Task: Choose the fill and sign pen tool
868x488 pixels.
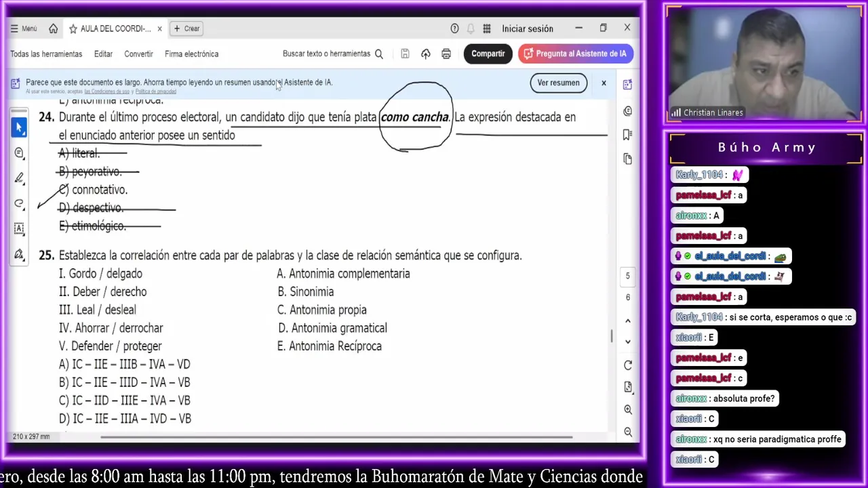Action: pos(19,254)
